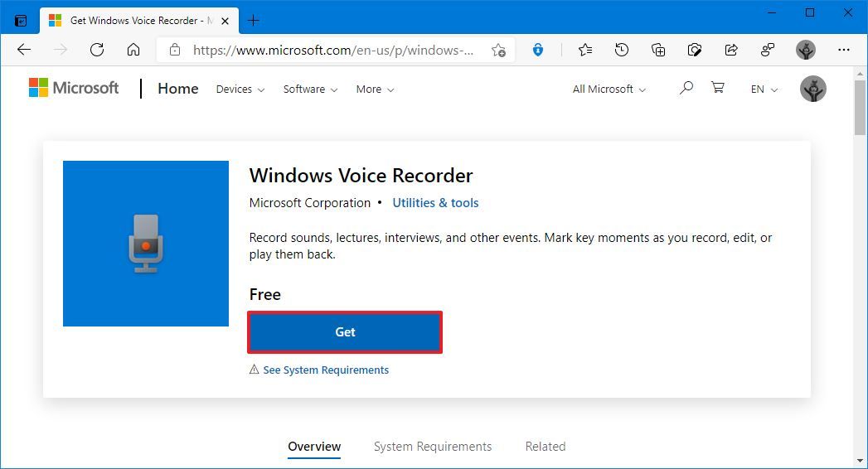Expand the Software menu
Viewport: 868px width, 469px height.
click(x=311, y=89)
